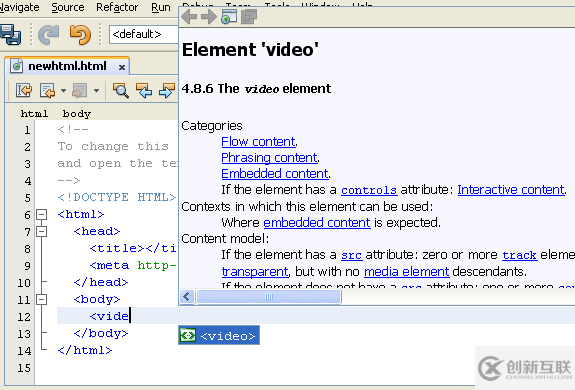575x390 pixels.
Task: Click the horizontal scrollbar thumb
Action: point(269,297)
